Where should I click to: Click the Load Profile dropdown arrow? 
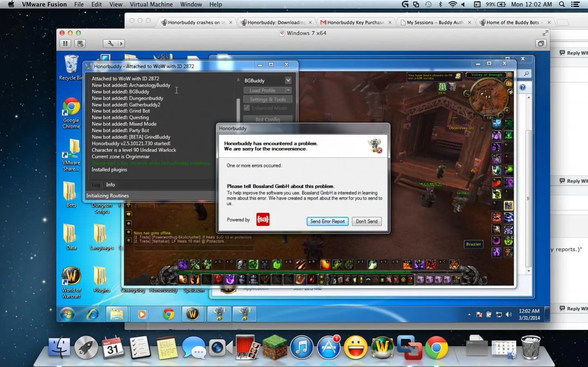point(288,90)
